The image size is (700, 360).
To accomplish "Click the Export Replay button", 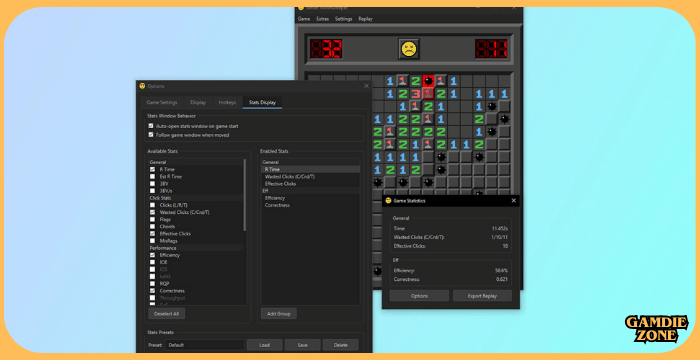I will (482, 296).
